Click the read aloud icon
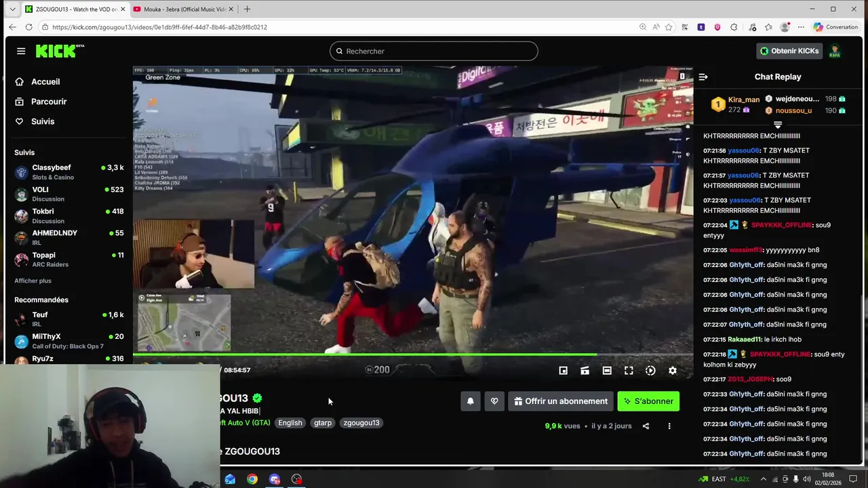Viewport: 868px width, 488px height. coord(656,27)
